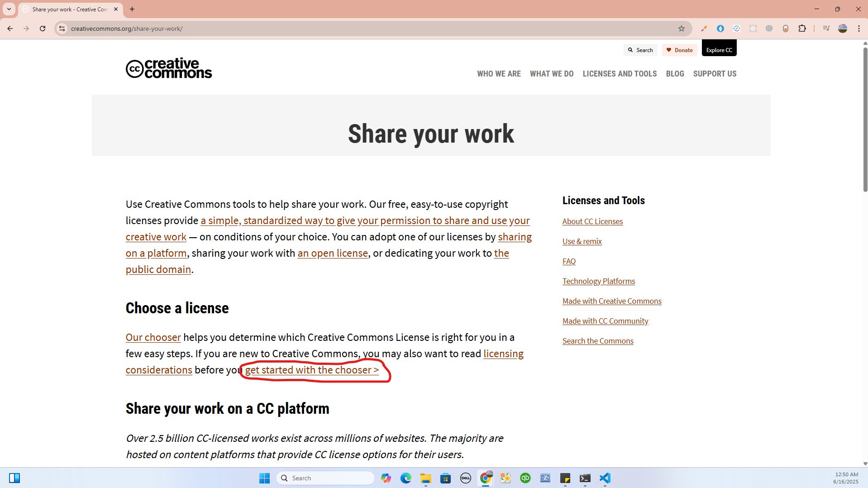Viewport: 868px width, 488px height.
Task: Open Sticky Notes from taskbar
Action: click(x=565, y=478)
